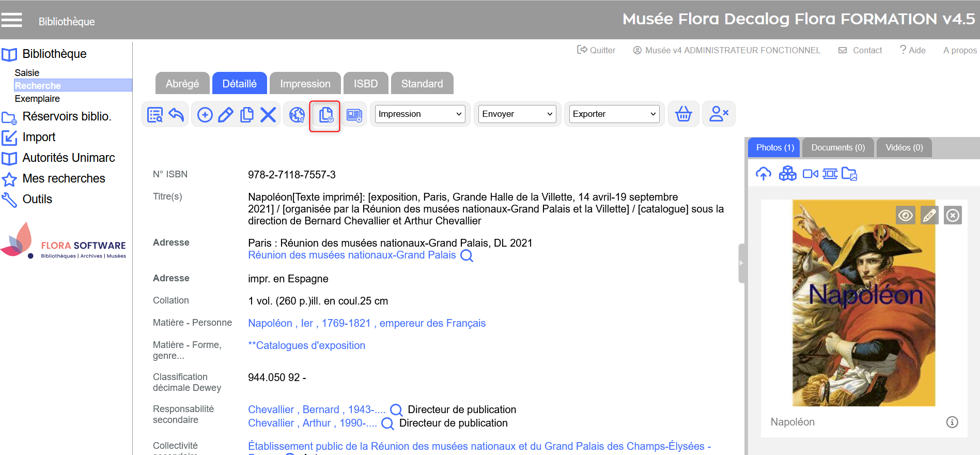Open the hamburger menu at top left

(x=11, y=20)
